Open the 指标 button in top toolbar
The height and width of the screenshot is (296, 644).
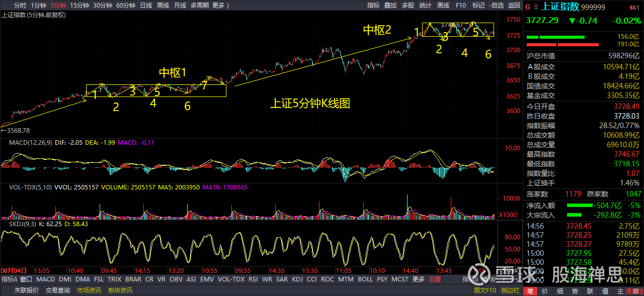point(373,6)
